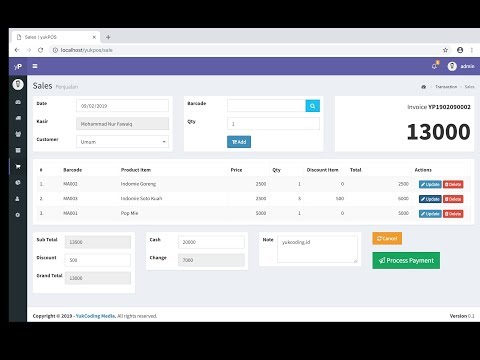Image resolution: width=480 pixels, height=360 pixels.
Task: Toggle the hamburger sidebar menu
Action: click(x=35, y=66)
